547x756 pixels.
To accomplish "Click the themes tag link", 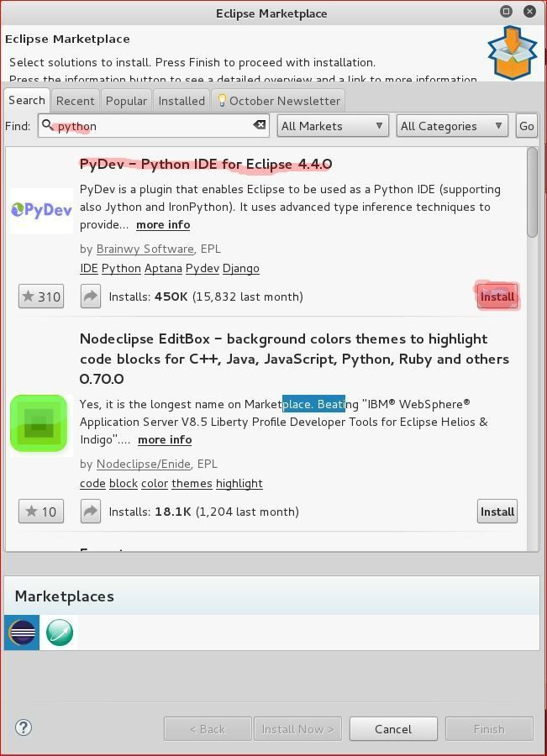I will (192, 483).
